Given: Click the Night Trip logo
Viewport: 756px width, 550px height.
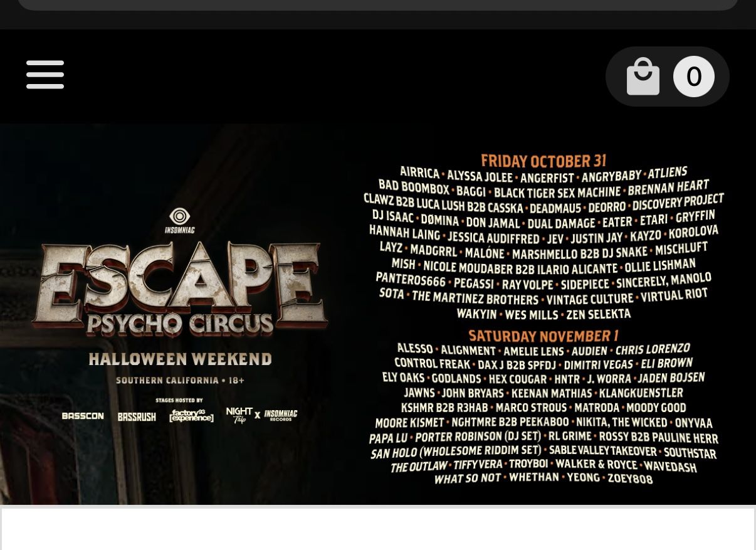Looking at the screenshot, I should point(239,415).
